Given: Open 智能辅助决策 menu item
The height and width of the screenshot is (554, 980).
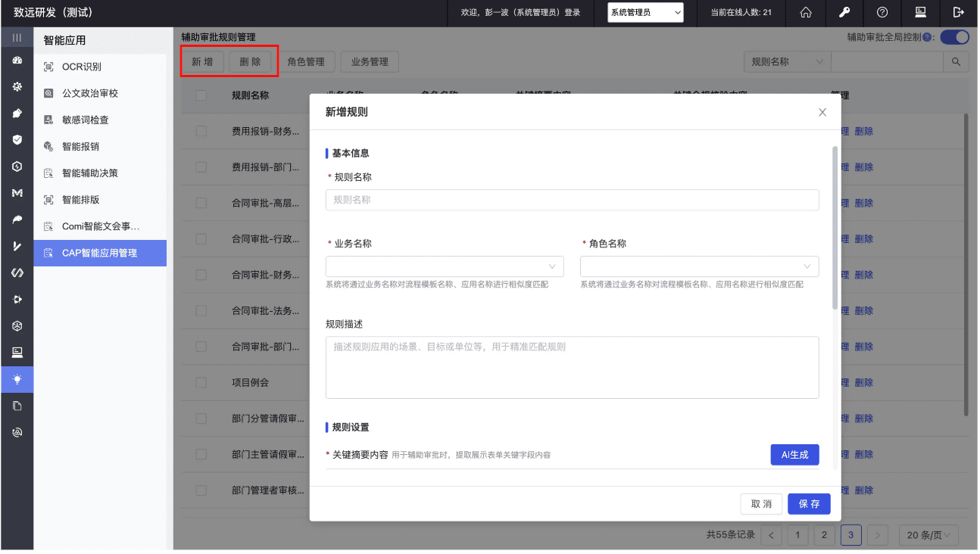Looking at the screenshot, I should click(x=100, y=173).
